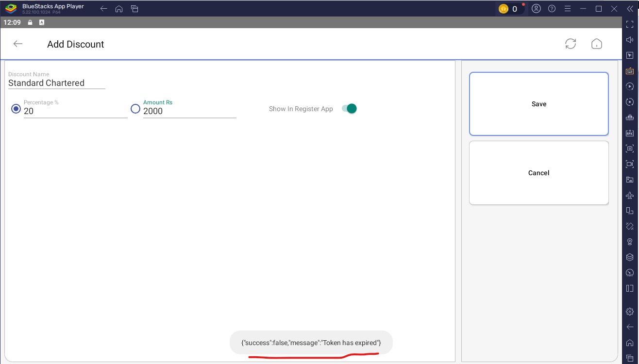Screen dimensions: 639x364
Task: Click the Amount Rs field showing 2000
Action: click(190, 111)
